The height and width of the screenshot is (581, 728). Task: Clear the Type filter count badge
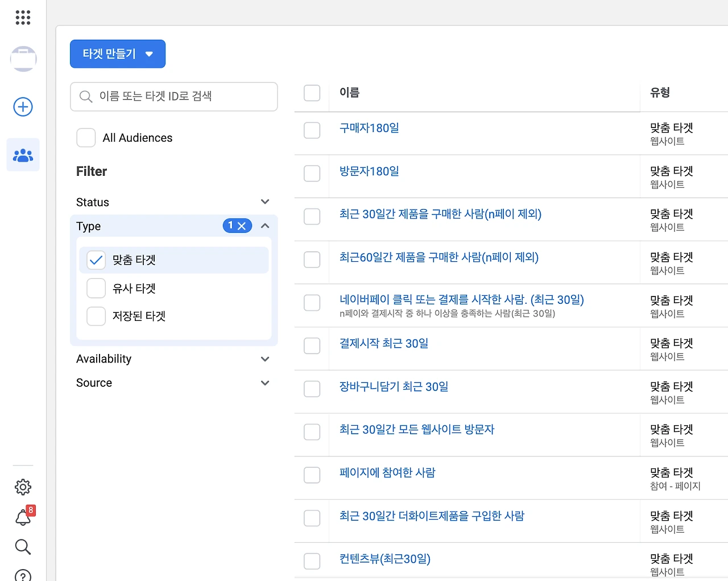pos(242,226)
